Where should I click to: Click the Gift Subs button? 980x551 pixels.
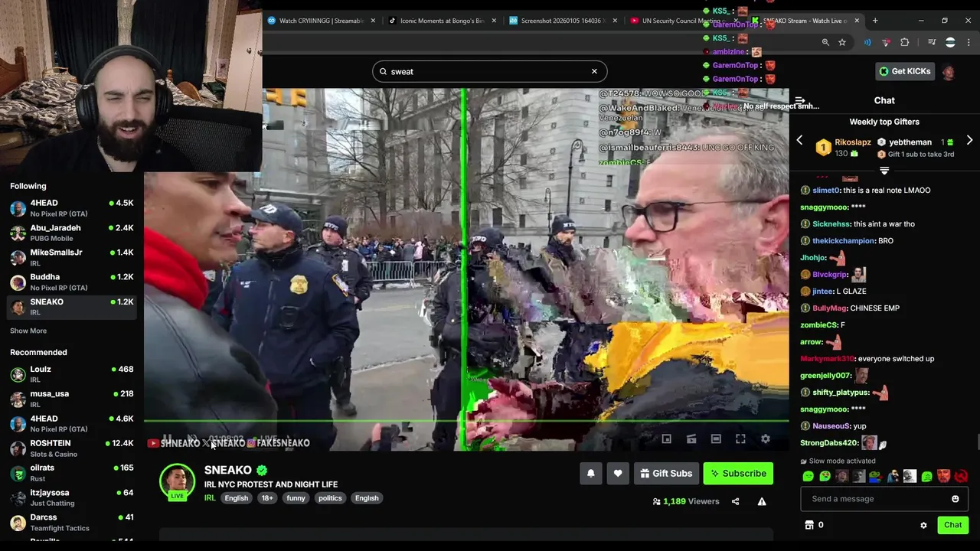(665, 474)
